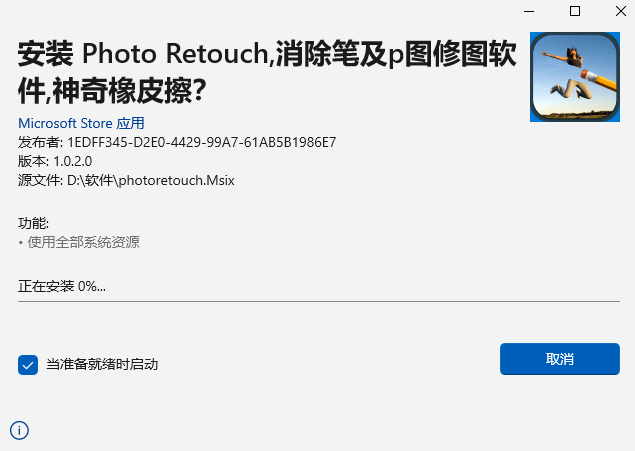Open the info icon at bottom left
This screenshot has width=635, height=451.
coord(19,430)
